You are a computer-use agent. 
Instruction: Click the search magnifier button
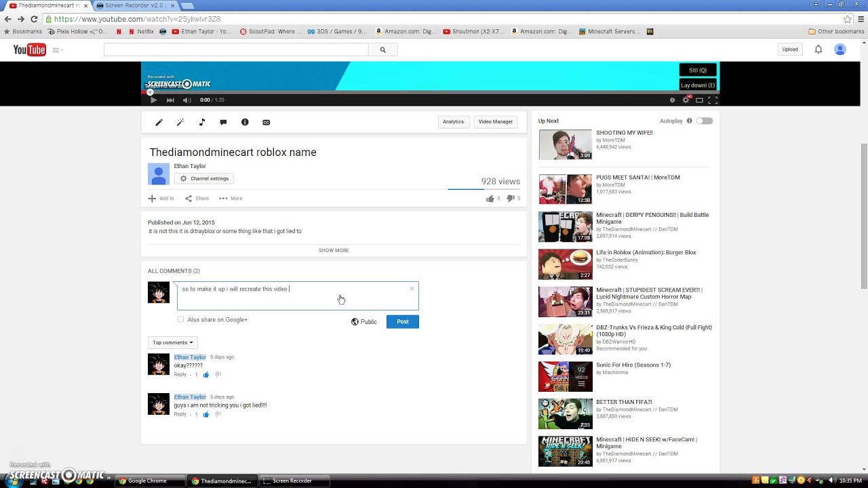coord(382,49)
